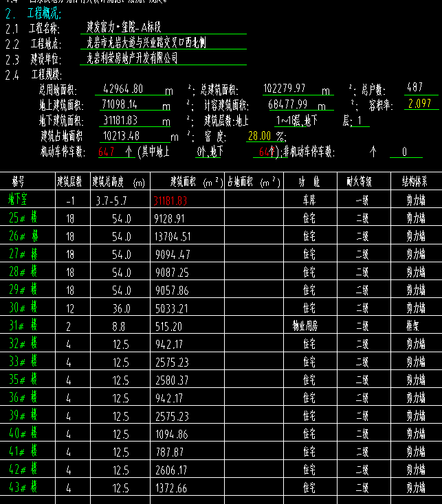Click table header '楼号'
Viewport: 442px width, 504px height.
18,182
